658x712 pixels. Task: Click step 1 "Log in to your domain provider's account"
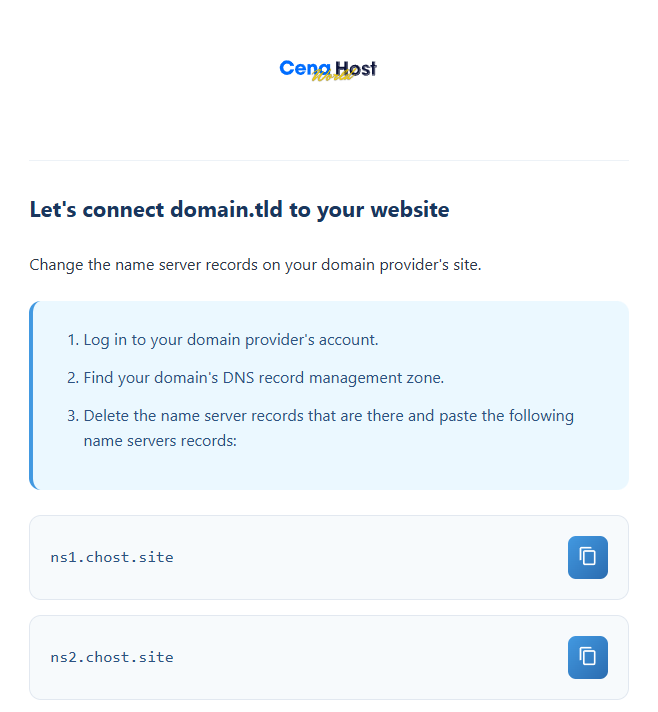pos(230,339)
